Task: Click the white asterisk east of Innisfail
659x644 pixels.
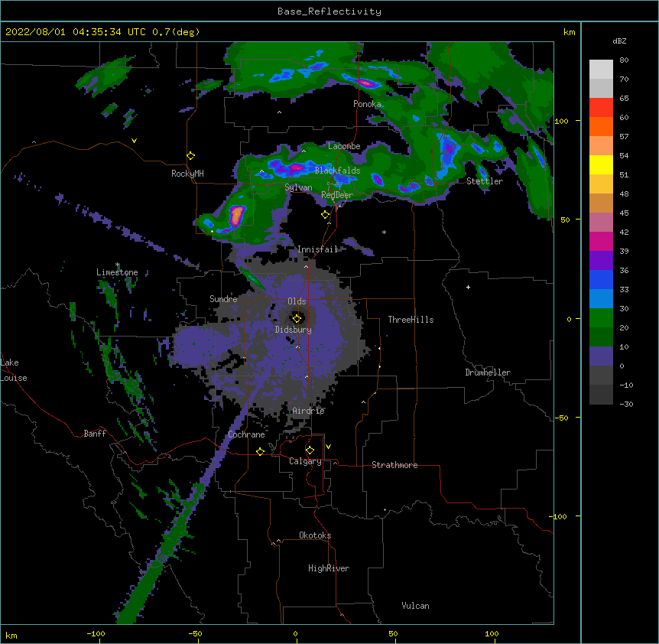Action: coord(384,232)
